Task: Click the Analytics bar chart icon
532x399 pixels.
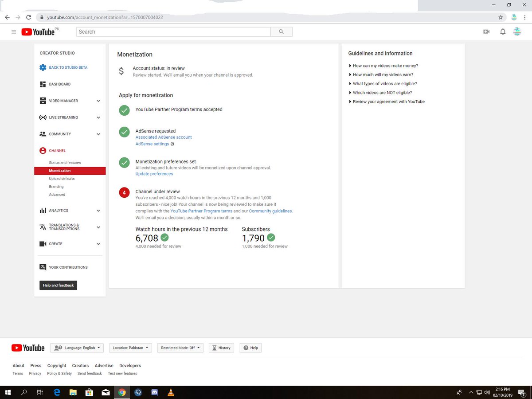Action: click(43, 211)
